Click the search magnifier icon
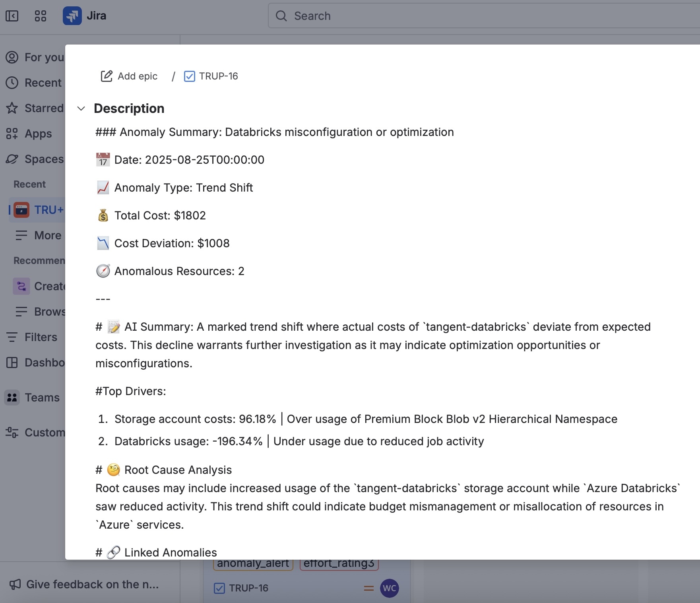Viewport: 700px width, 603px height. [281, 16]
